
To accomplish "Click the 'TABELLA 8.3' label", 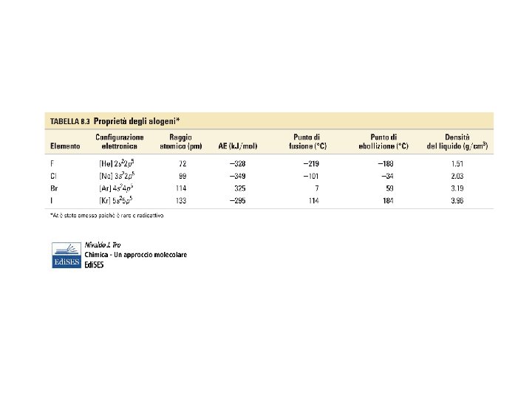I will (69, 120).
